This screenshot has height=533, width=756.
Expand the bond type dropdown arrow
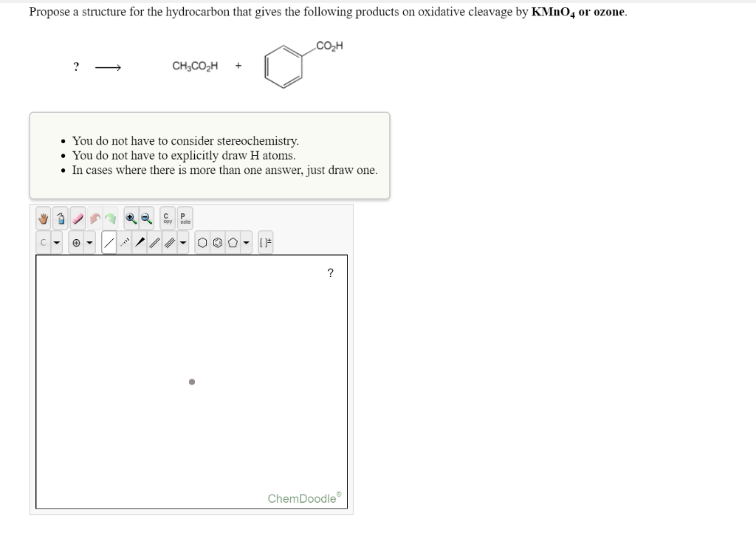tap(183, 241)
